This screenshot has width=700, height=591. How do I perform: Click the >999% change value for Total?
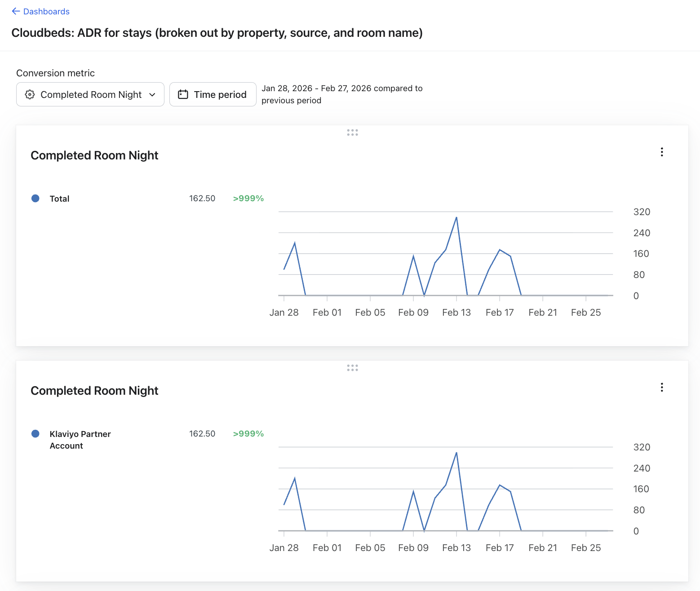(x=248, y=198)
